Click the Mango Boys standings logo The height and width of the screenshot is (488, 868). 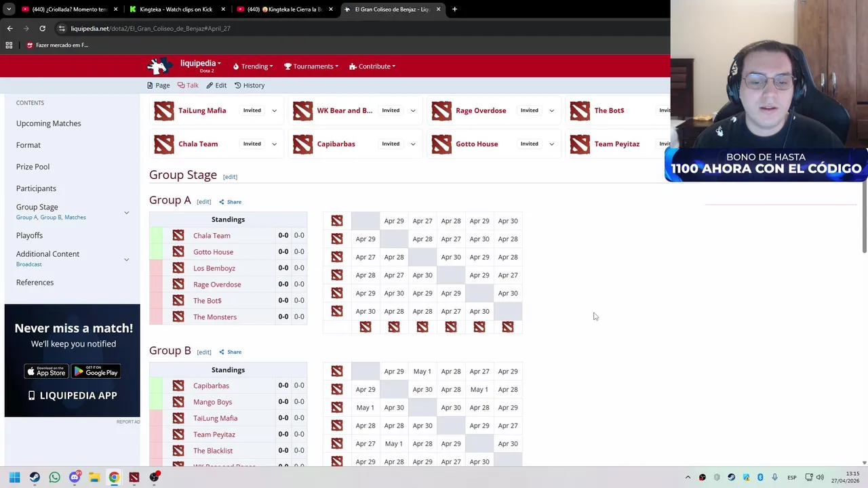(178, 402)
